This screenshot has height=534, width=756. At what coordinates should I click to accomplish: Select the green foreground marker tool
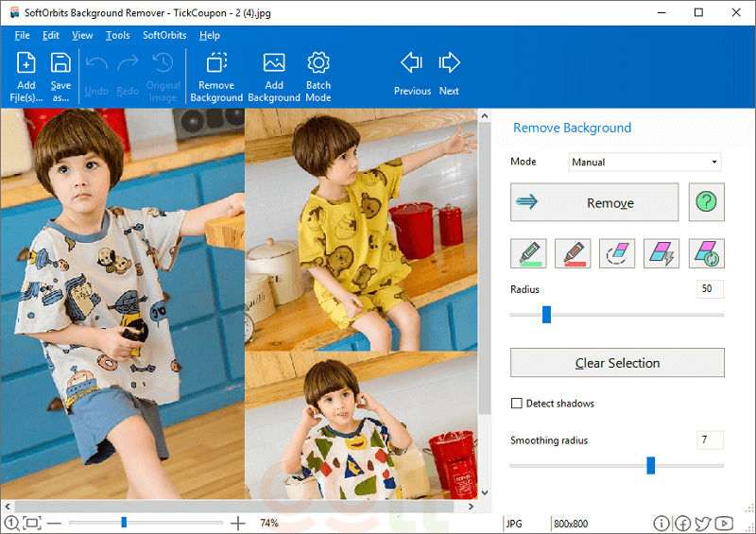(x=528, y=253)
